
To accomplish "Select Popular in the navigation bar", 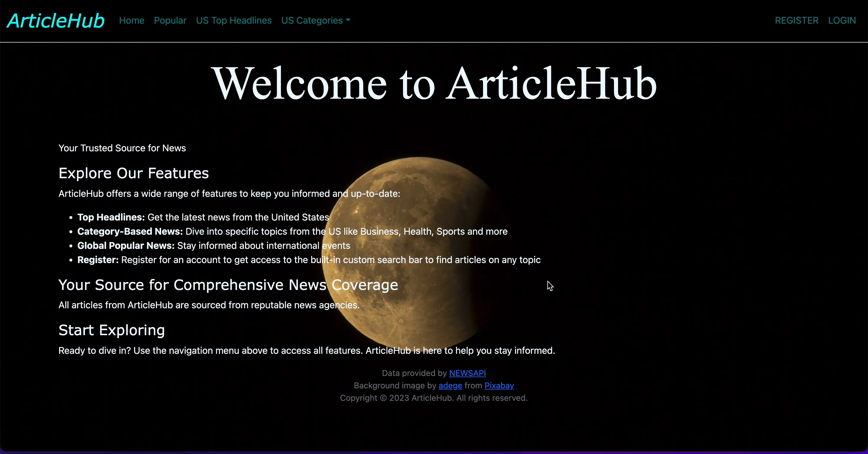I will coord(170,21).
